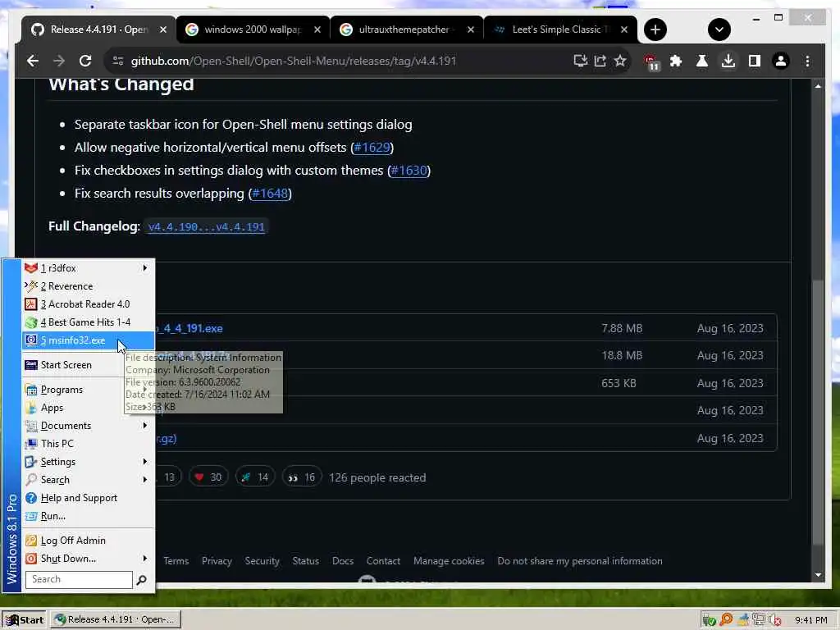840x630 pixels.
Task: Click the heart reaction with 30
Action: (208, 477)
